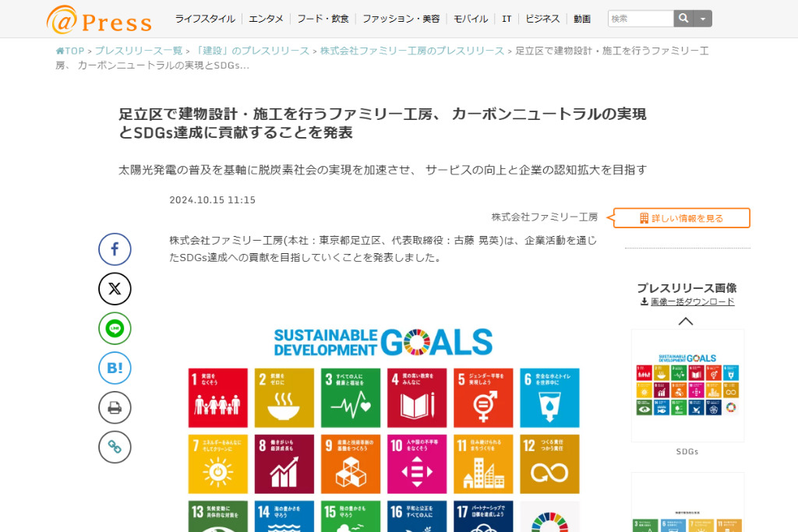Screen dimensions: 798x532
Task: Open the second sidebar image thumbnail
Action: point(687,502)
